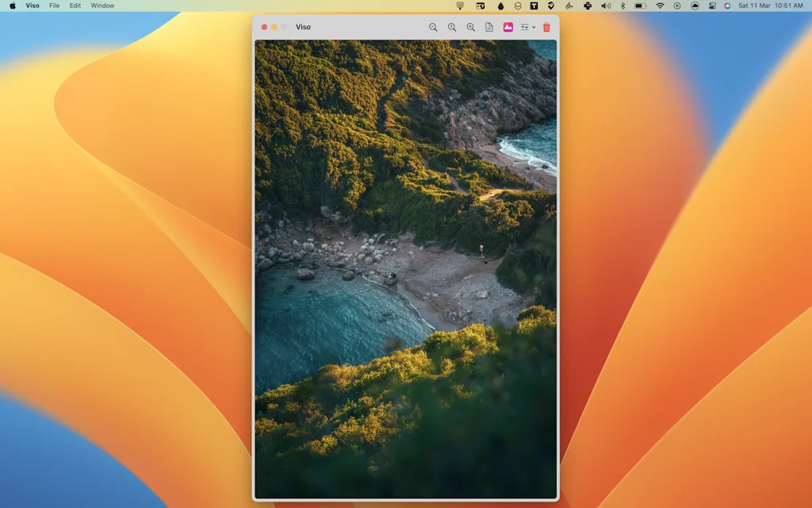Screen dimensions: 812x508
Task: Reset zoom to actual size
Action: pyautogui.click(x=452, y=27)
